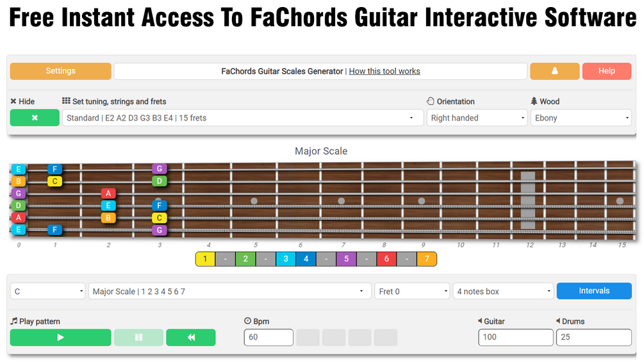Click the Bpm input field showing 60

[268, 338]
